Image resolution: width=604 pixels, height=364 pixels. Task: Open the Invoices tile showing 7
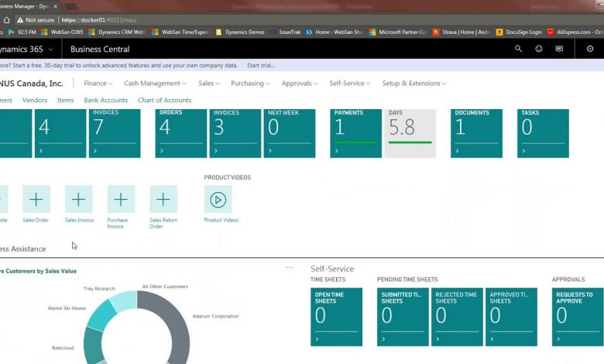coord(115,133)
